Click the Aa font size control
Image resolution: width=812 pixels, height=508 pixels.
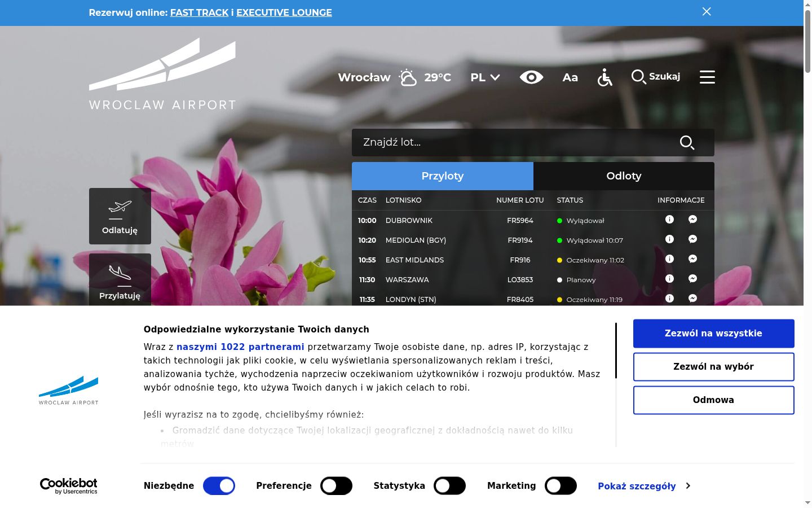(x=570, y=77)
